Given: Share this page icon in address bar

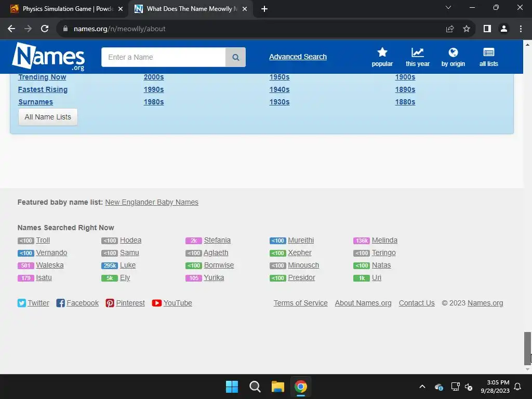Looking at the screenshot, I should click(x=450, y=29).
